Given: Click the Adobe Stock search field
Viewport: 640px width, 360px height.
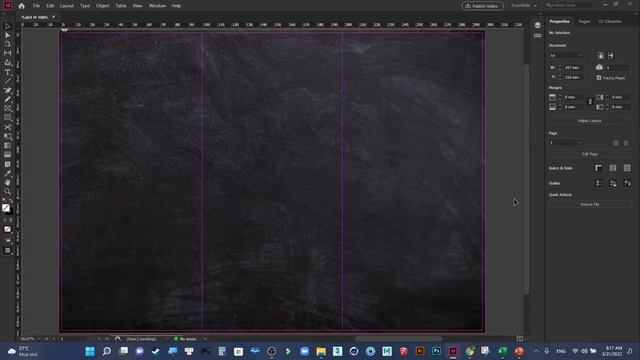Looking at the screenshot, I should tap(569, 5).
